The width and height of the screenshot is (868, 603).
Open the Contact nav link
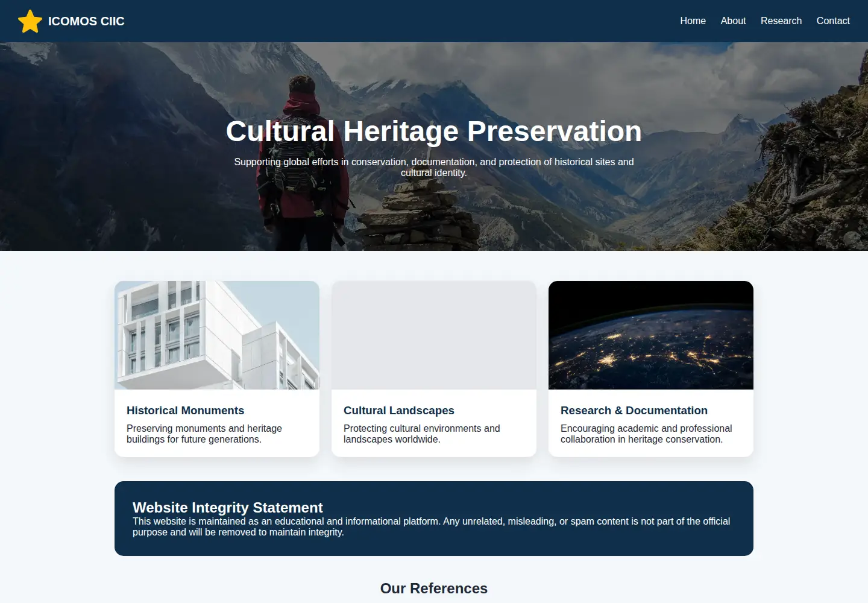click(x=833, y=21)
